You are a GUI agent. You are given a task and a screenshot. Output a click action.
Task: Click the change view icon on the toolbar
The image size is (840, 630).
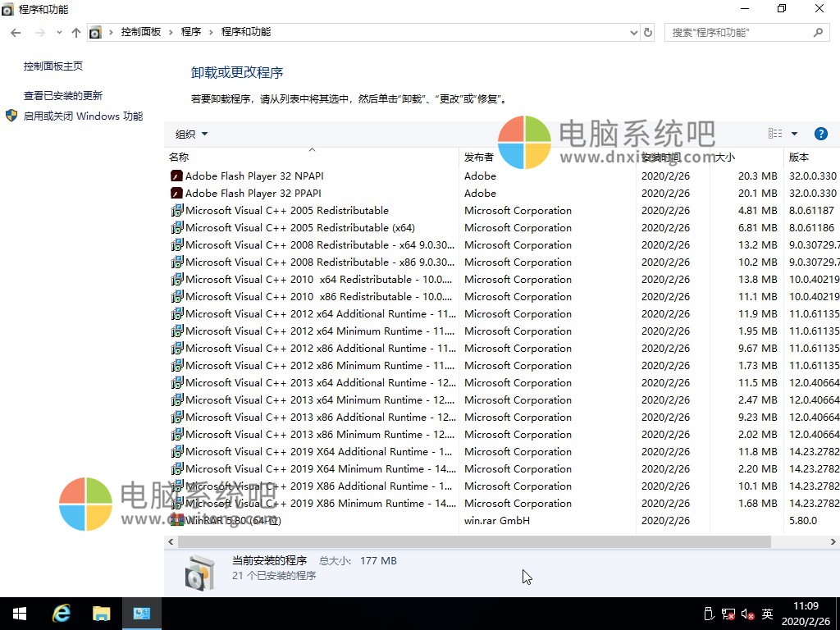click(774, 133)
